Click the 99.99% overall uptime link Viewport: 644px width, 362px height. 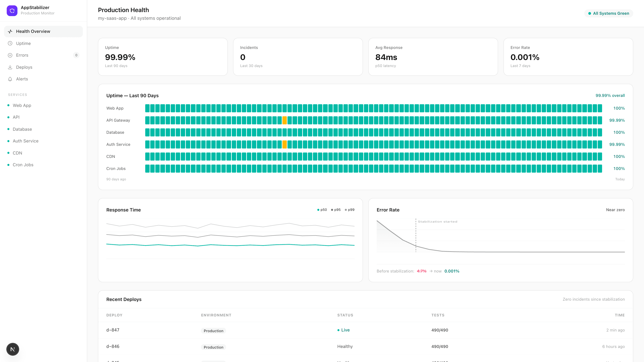610,95
